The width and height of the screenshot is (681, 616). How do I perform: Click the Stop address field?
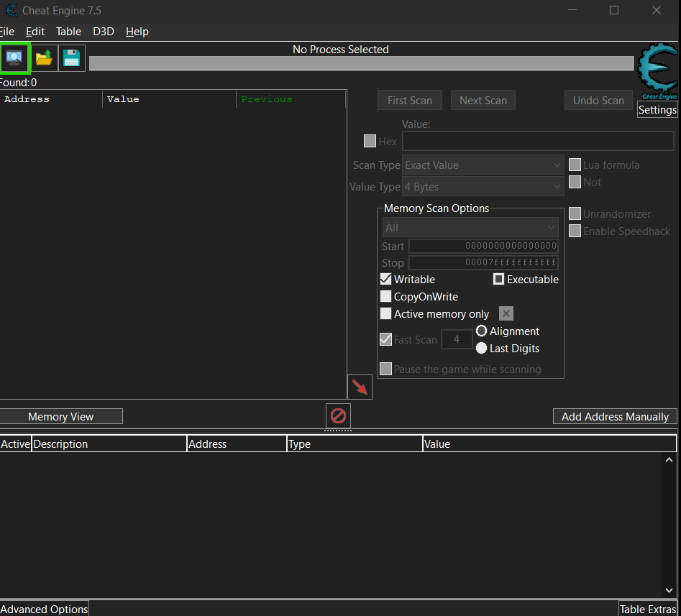(483, 262)
